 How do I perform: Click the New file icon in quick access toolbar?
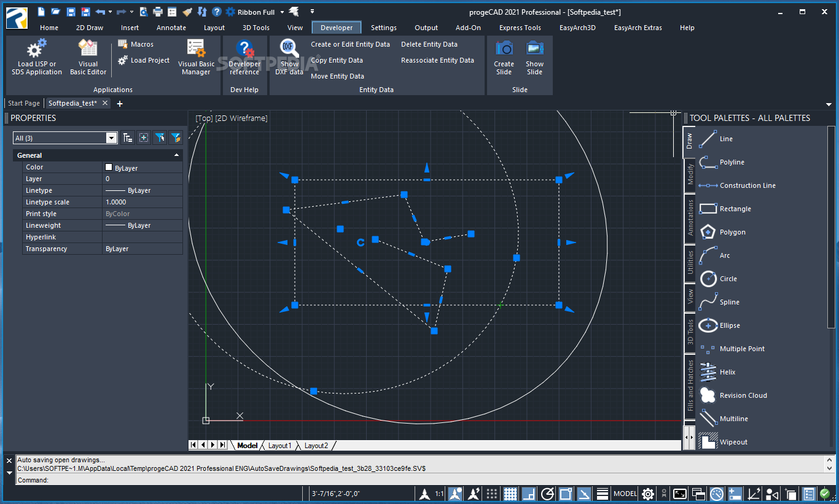(41, 12)
